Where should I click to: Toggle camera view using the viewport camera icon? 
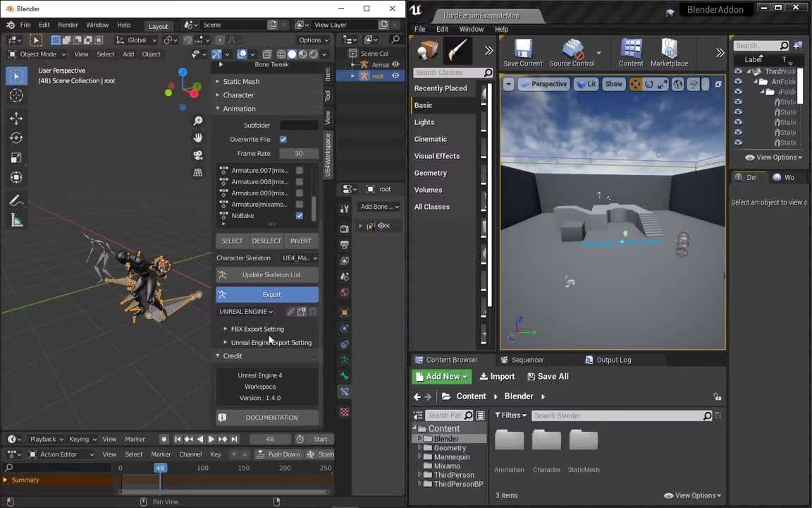[198, 156]
